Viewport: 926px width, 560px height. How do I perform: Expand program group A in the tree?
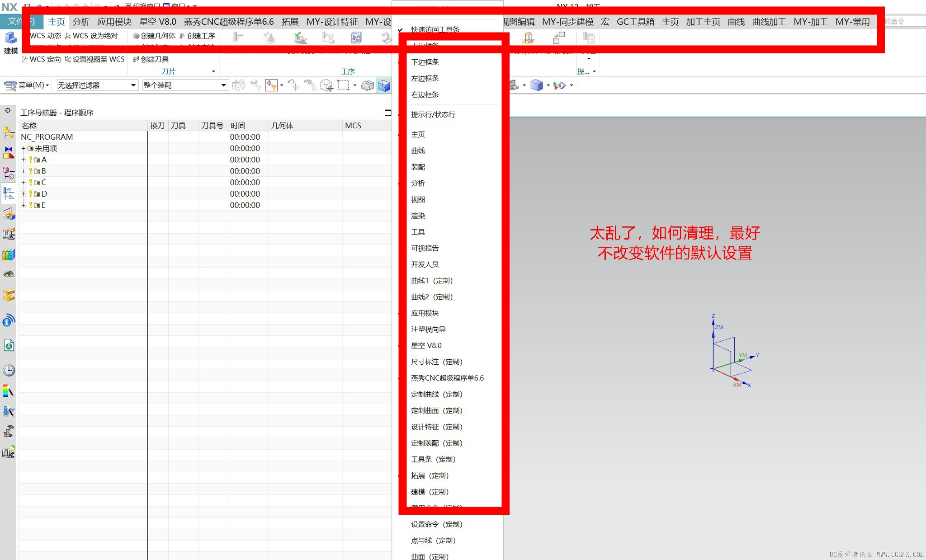[23, 160]
